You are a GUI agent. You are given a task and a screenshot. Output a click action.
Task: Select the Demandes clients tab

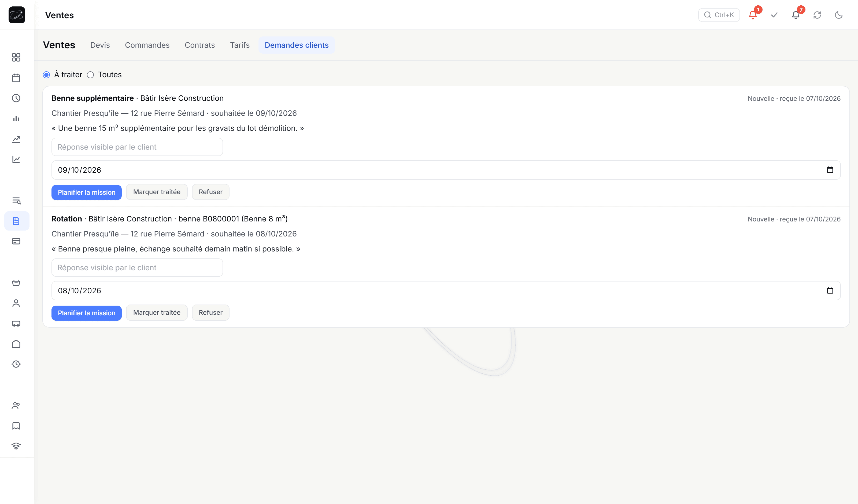point(297,45)
